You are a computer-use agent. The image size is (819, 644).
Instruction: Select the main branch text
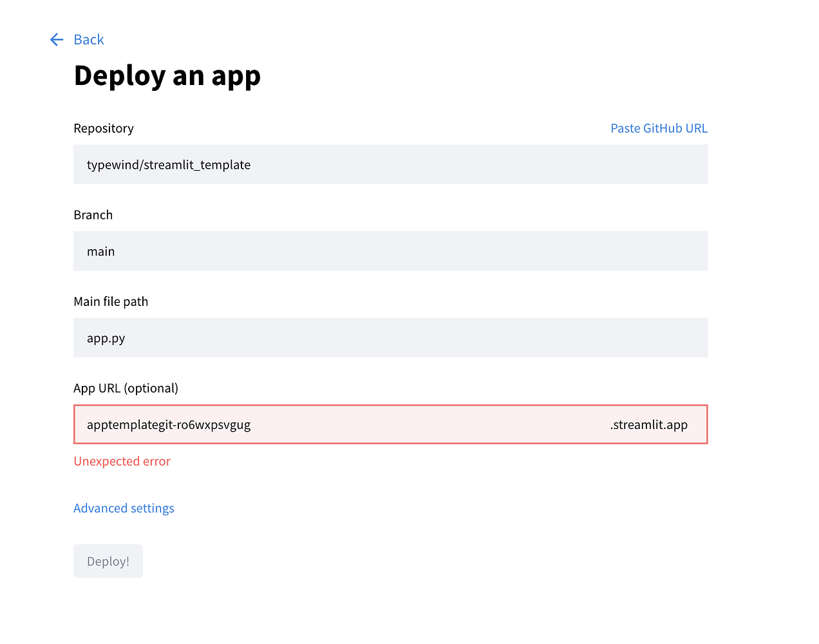point(100,251)
